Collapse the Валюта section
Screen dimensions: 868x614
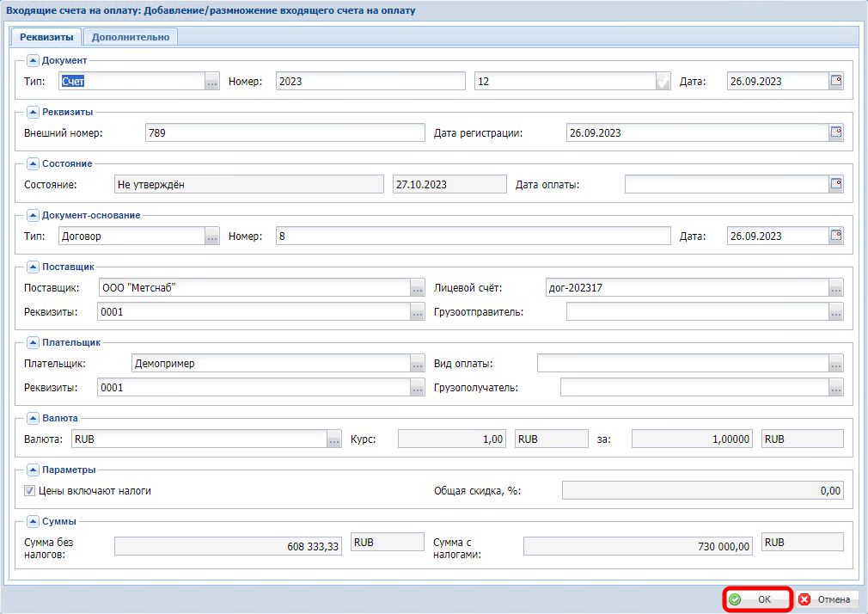pos(34,418)
